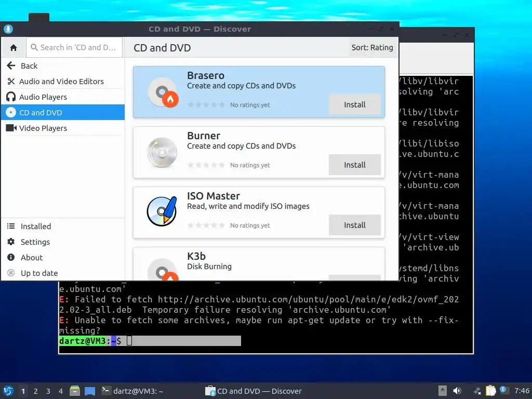The height and width of the screenshot is (399, 532).
Task: Install Burner
Action: click(354, 165)
